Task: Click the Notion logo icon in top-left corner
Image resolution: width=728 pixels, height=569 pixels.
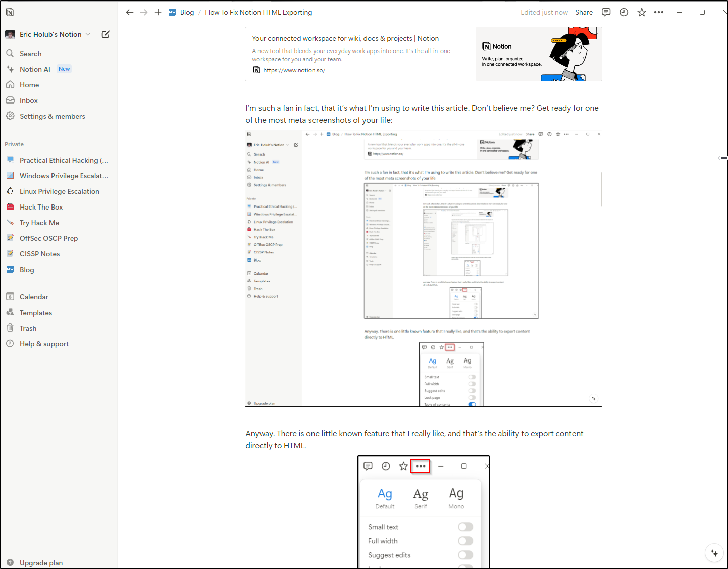Action: click(10, 12)
